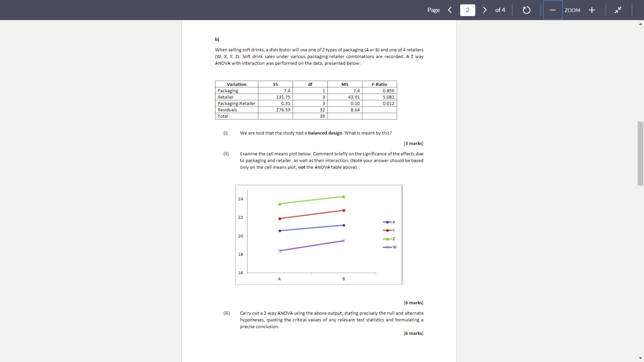
Task: Go to the next page
Action: tap(485, 10)
